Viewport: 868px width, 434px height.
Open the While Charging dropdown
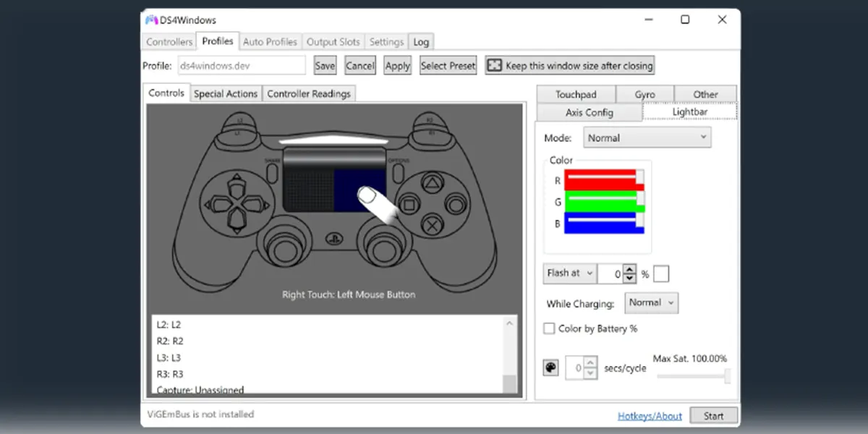tap(651, 302)
